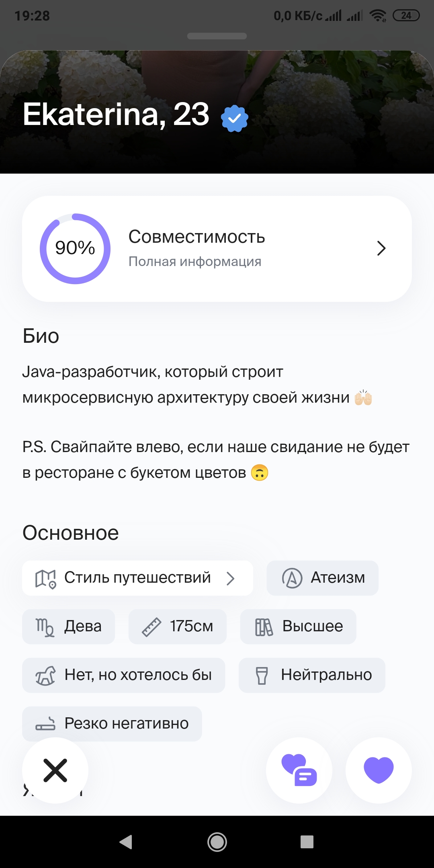The height and width of the screenshot is (868, 434).
Task: Tap the books icon beside Высшее
Action: coord(264,627)
